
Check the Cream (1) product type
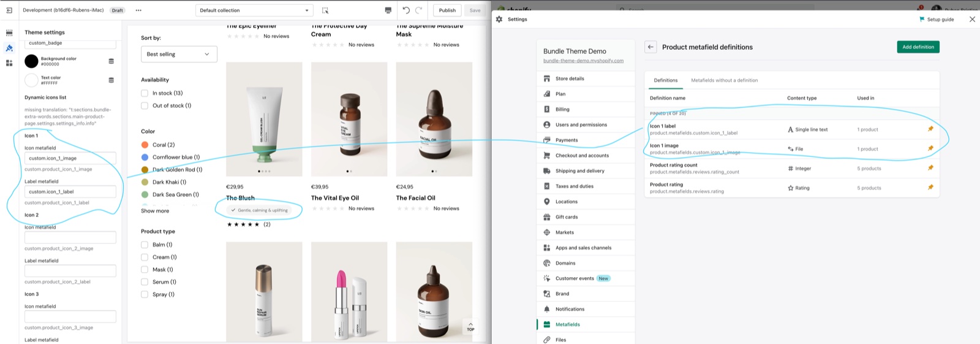tap(145, 257)
